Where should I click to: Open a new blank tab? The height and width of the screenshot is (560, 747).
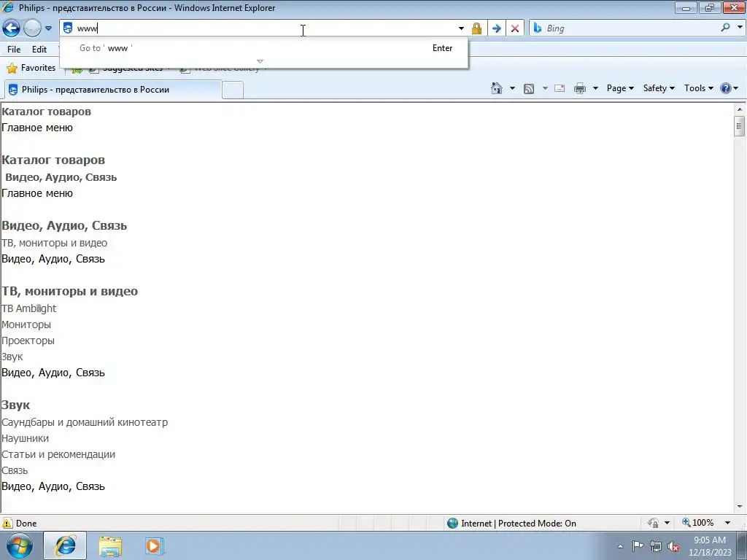point(233,90)
